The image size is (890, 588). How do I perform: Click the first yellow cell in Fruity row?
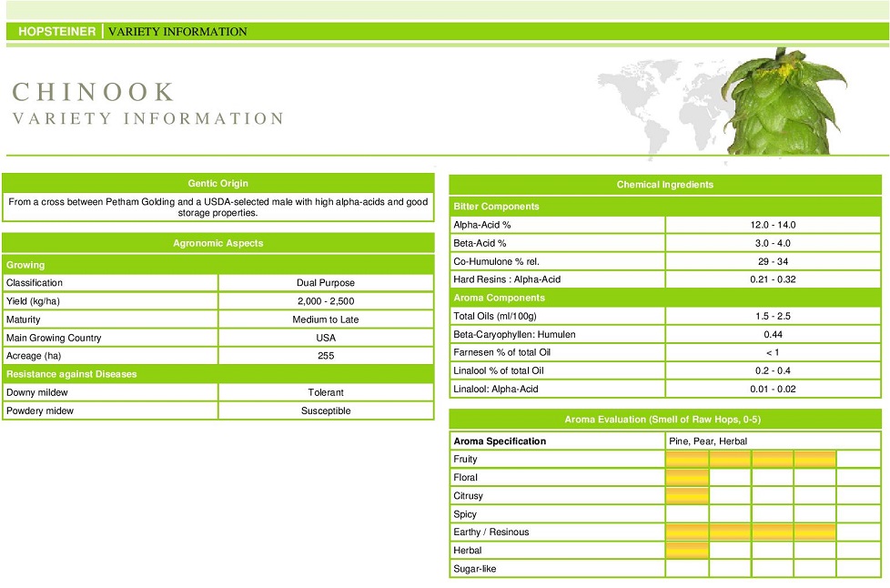[x=687, y=459]
